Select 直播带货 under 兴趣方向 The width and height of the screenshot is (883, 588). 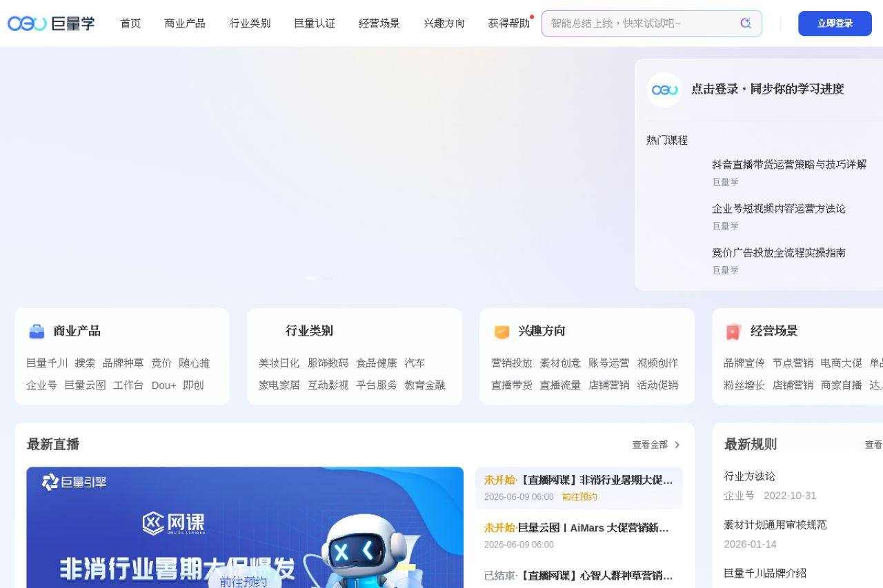(512, 385)
